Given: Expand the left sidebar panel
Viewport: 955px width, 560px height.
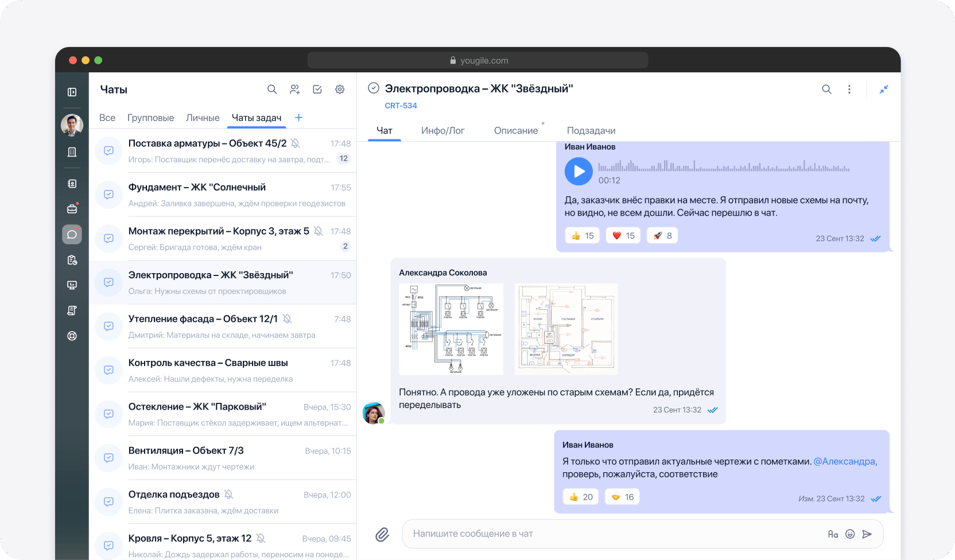Looking at the screenshot, I should point(72,92).
